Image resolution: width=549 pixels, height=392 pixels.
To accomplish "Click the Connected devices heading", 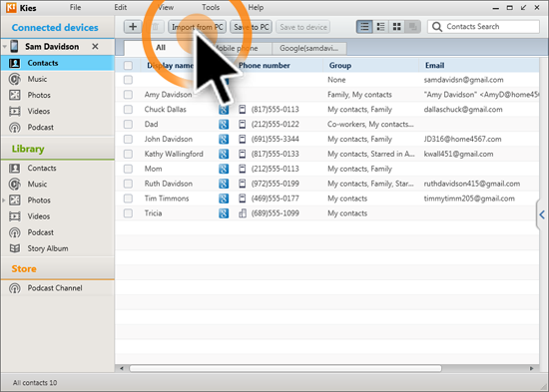I will pyautogui.click(x=55, y=27).
